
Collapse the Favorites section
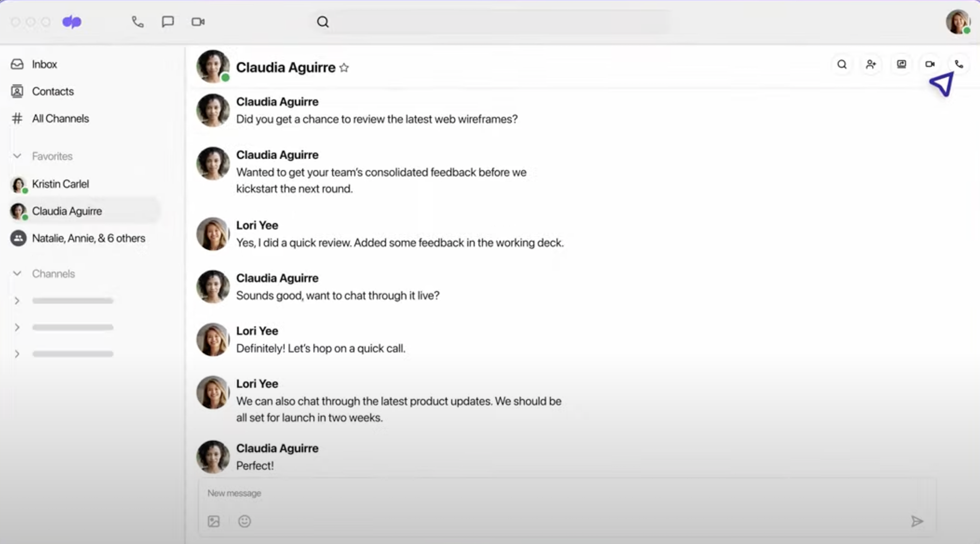coord(17,156)
